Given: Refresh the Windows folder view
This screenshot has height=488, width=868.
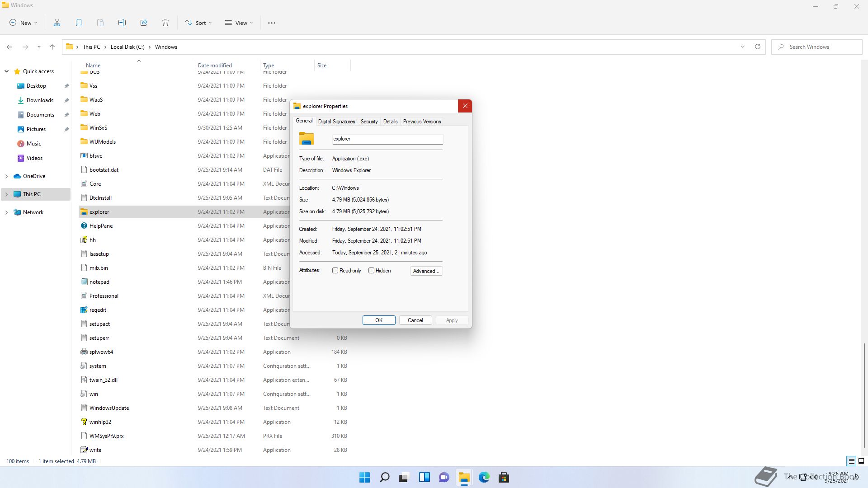Looking at the screenshot, I should coord(758,47).
